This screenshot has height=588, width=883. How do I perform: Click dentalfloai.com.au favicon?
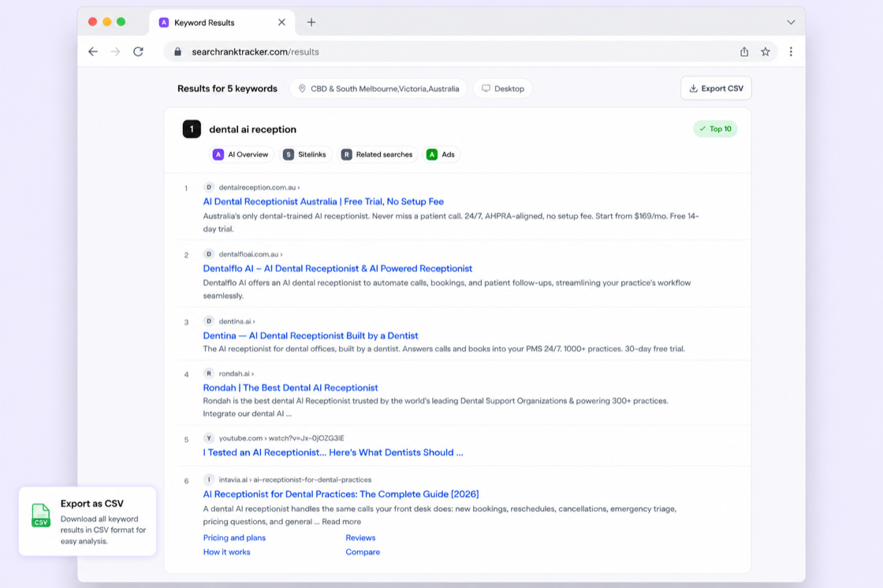tap(209, 254)
